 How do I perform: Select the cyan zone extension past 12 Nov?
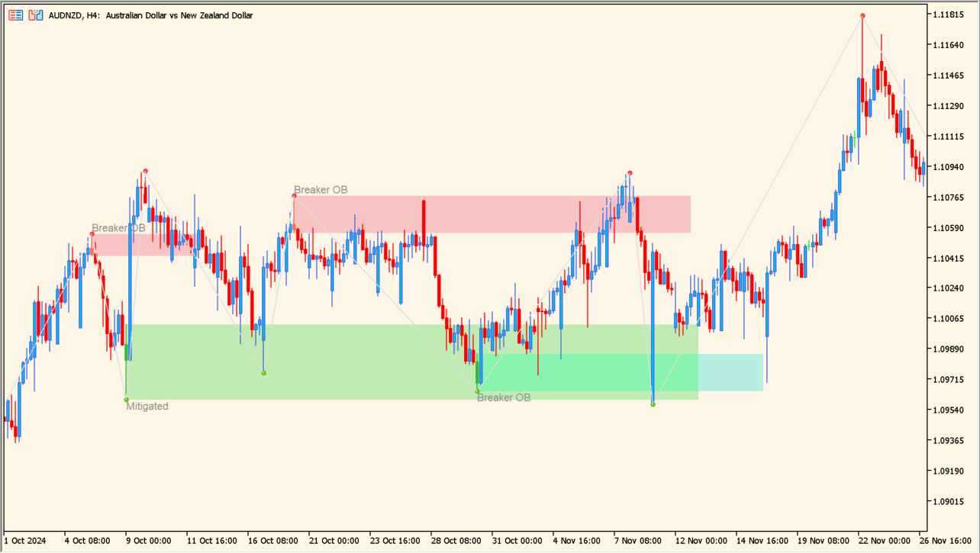[x=731, y=372]
